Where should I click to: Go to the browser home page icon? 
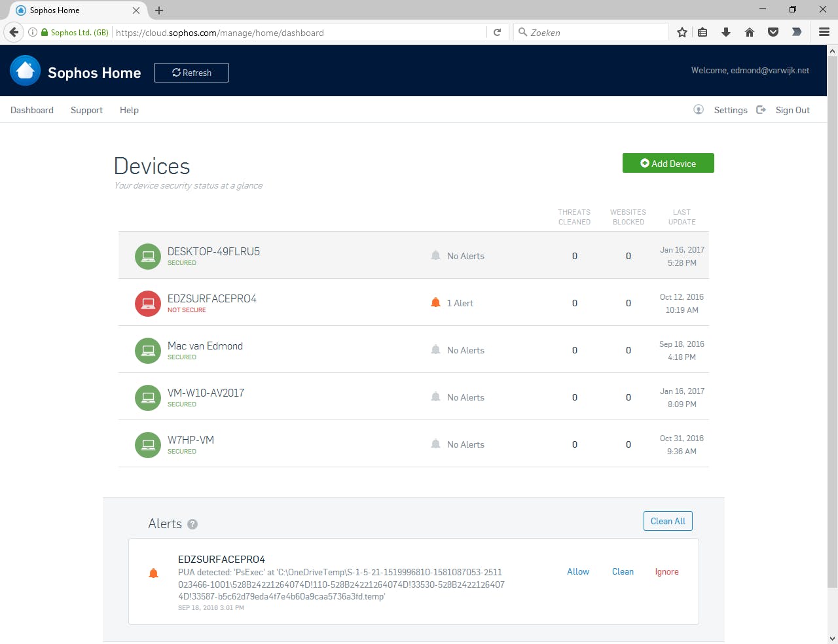pos(750,32)
